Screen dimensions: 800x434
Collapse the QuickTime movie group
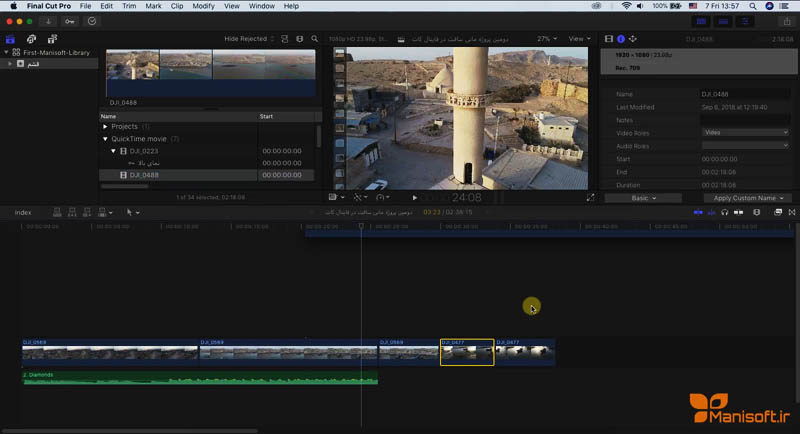coord(106,139)
